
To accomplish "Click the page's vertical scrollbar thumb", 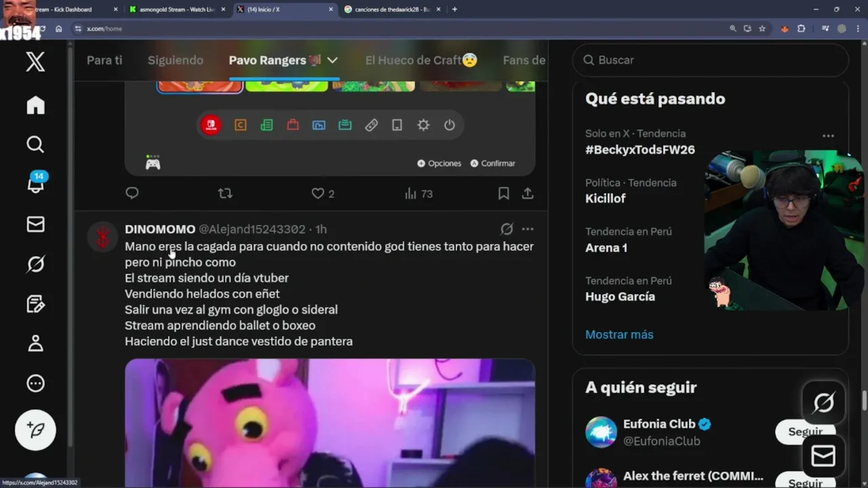I will coord(864,401).
